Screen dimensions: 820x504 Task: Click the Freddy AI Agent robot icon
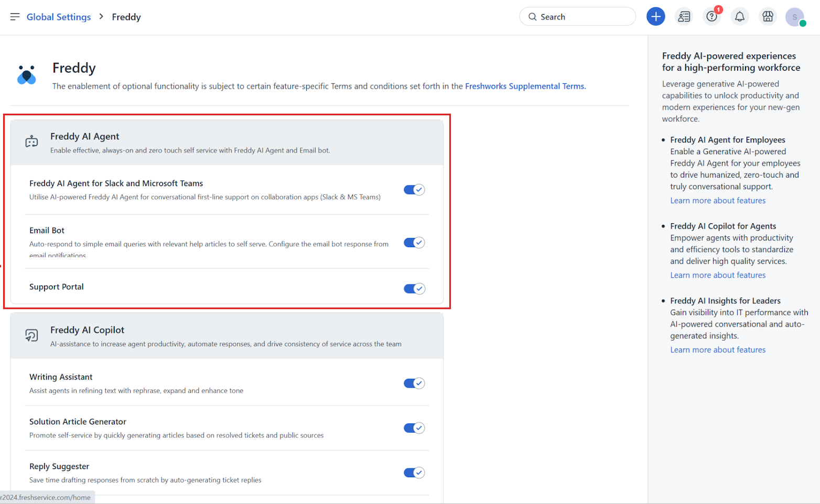[x=31, y=141]
